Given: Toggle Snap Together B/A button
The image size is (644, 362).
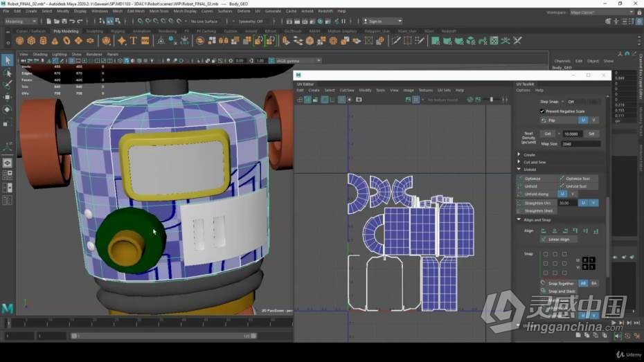Looking at the screenshot, I should (x=593, y=283).
